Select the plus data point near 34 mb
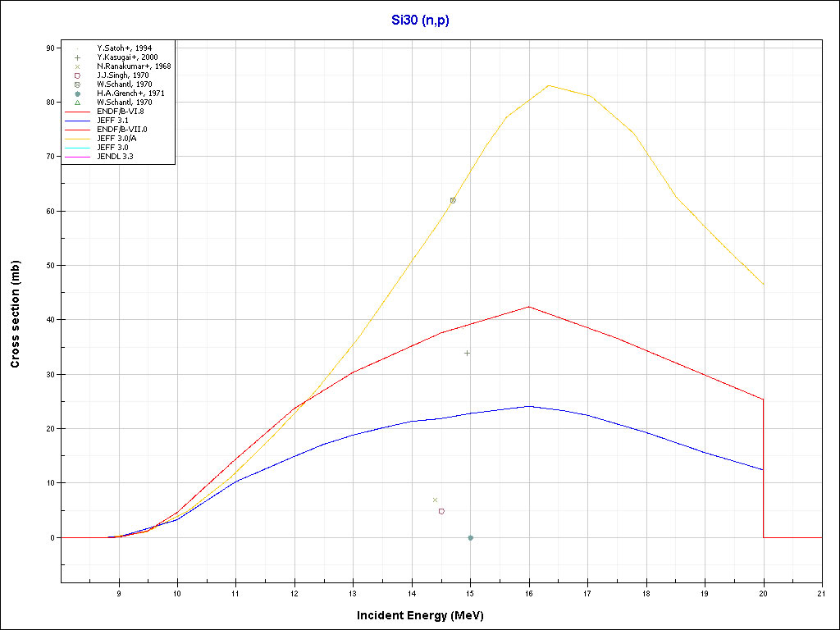The image size is (840, 630). (x=468, y=353)
